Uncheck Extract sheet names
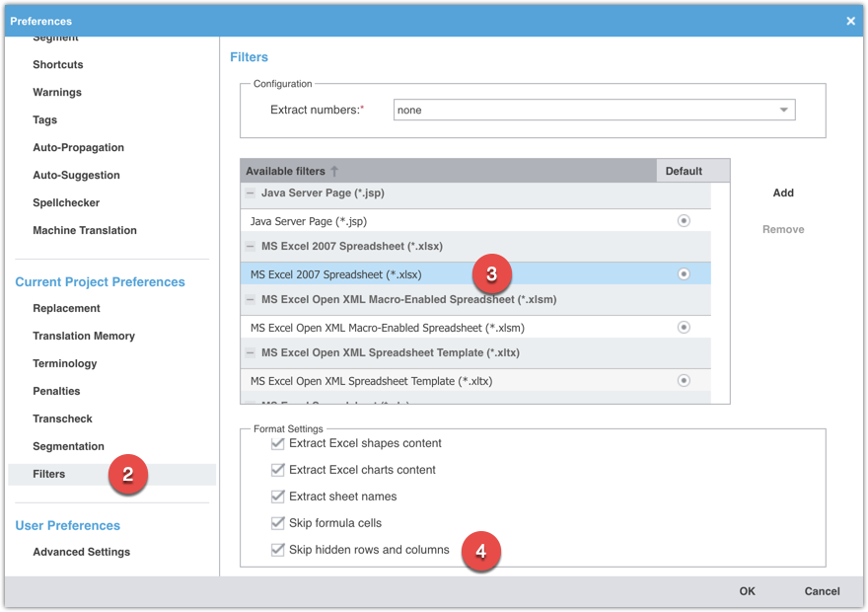Screen dimensions: 868x612 [x=277, y=497]
